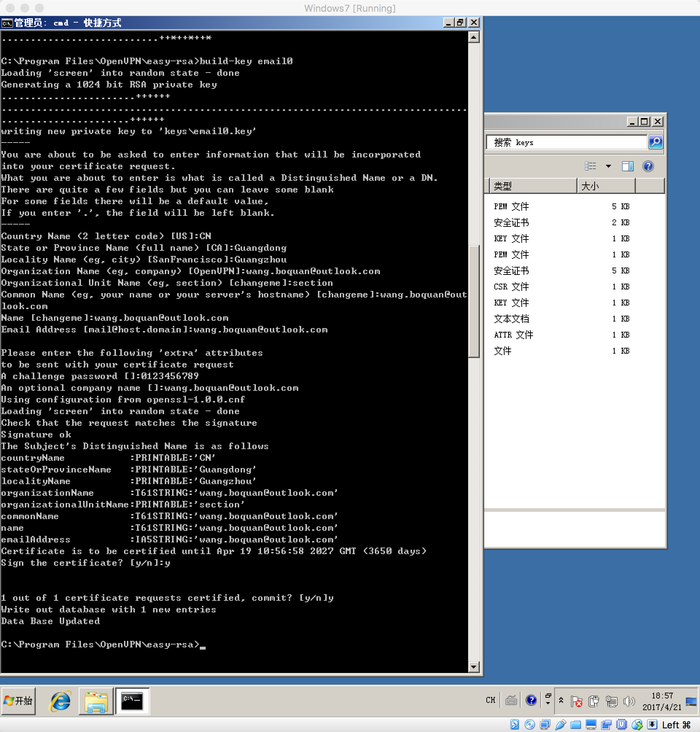This screenshot has width=700, height=732.
Task: Sort by the 类型 column header
Action: tap(532, 186)
